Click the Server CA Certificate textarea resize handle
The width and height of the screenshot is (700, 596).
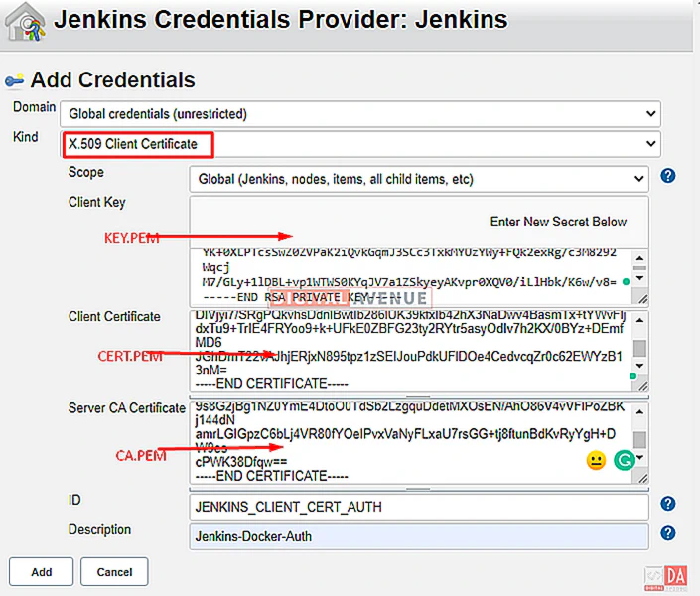(x=642, y=478)
